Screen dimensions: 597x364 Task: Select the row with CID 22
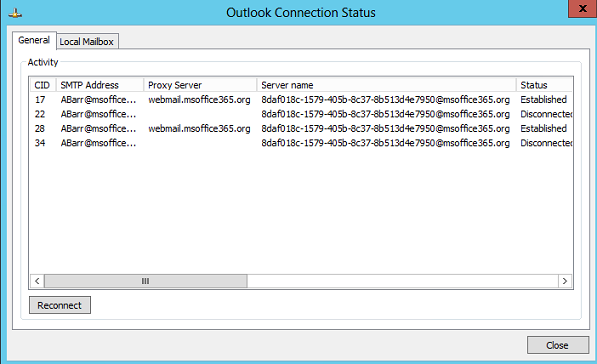click(x=301, y=114)
